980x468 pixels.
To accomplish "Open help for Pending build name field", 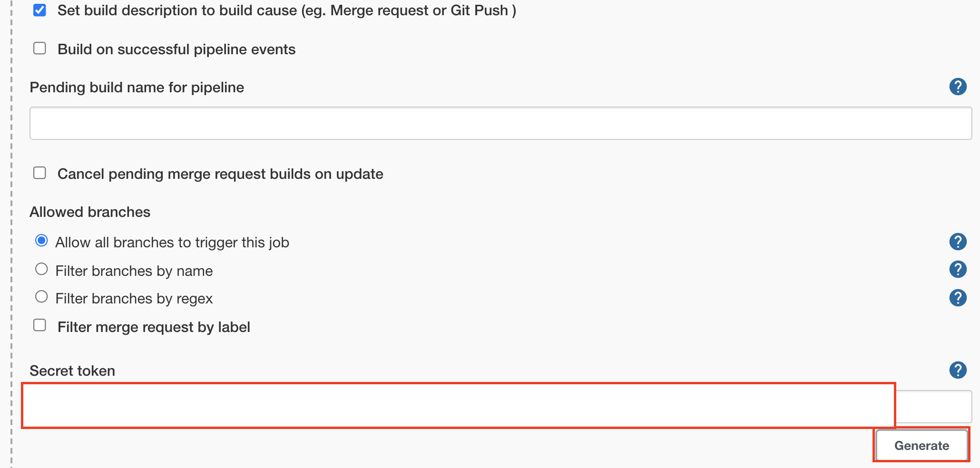I will click(x=958, y=87).
